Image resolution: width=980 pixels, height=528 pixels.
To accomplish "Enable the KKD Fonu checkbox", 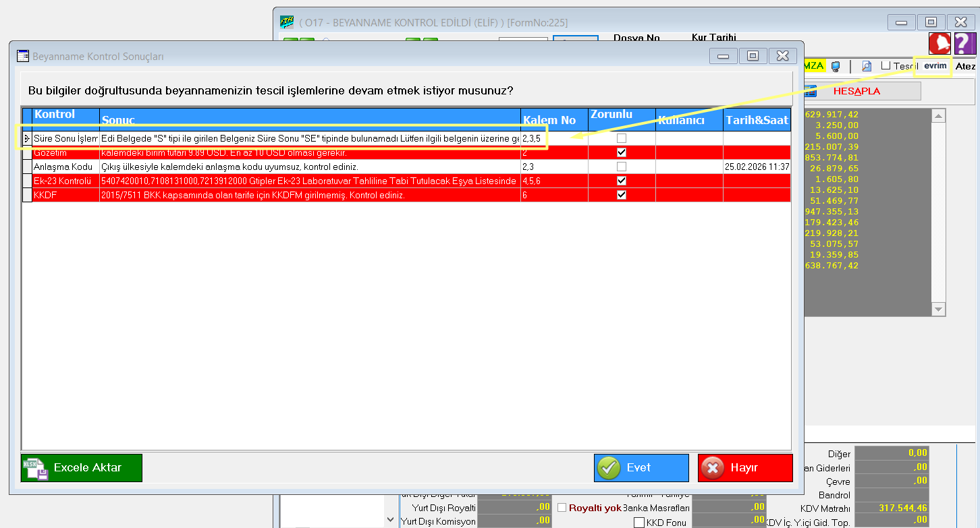I will tap(639, 523).
